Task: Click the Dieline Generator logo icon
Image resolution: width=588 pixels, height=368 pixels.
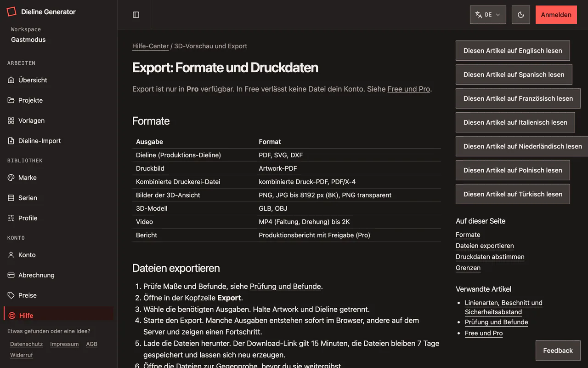Action: click(x=11, y=11)
